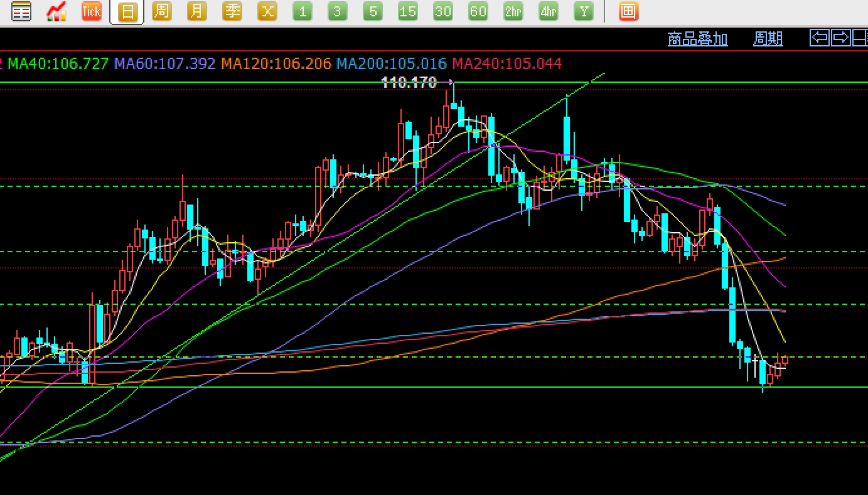Click the MA40:106.727 indicator label
This screenshot has height=495, width=868.
click(x=58, y=63)
